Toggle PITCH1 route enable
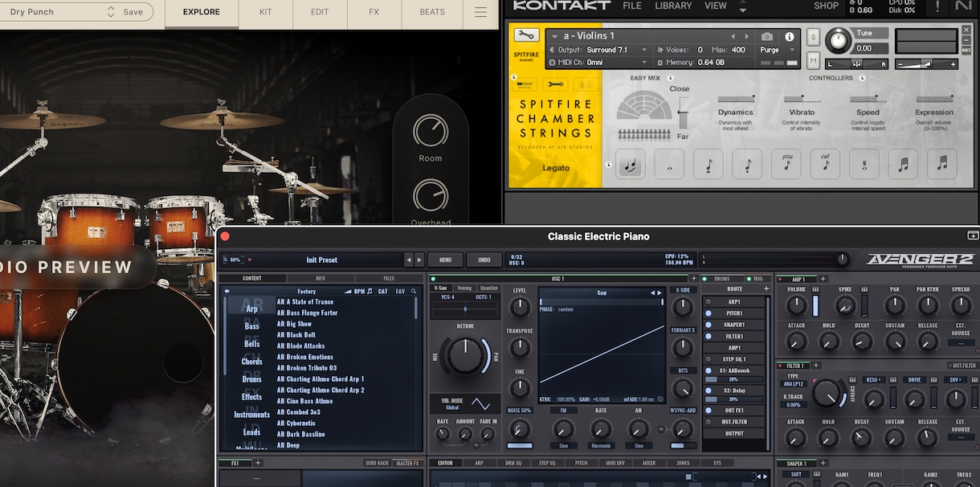The image size is (980, 487). (x=708, y=313)
